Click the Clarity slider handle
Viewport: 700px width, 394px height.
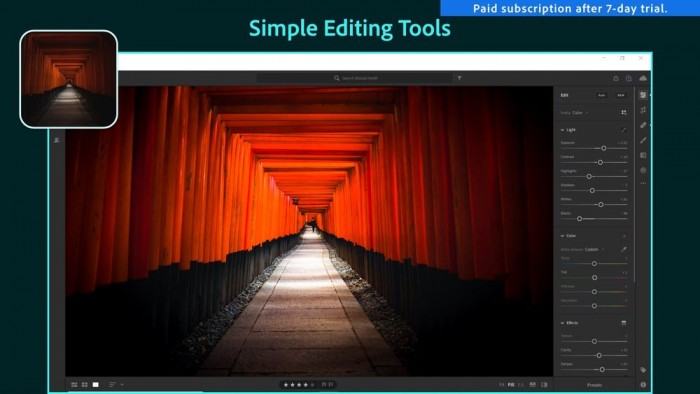(x=599, y=356)
